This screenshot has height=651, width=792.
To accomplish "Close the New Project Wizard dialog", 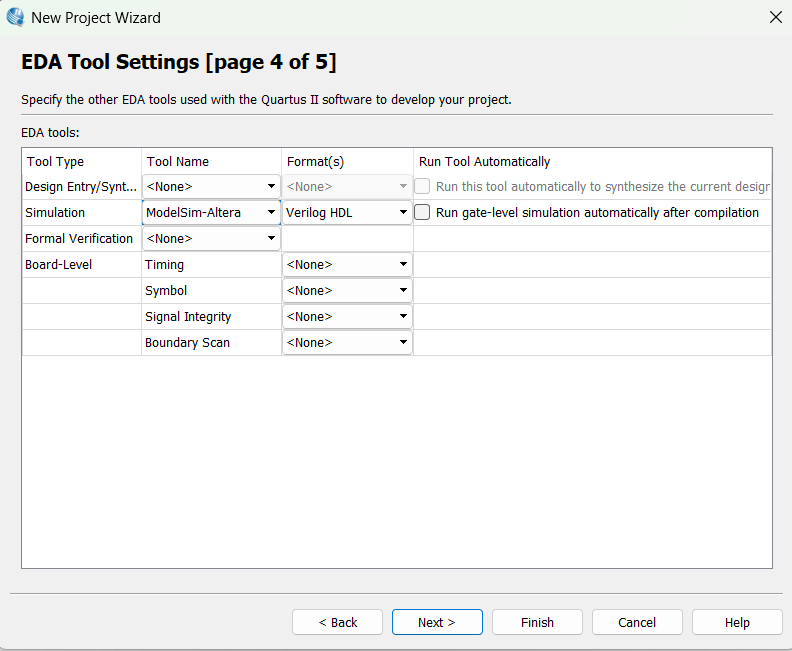I will pos(775,17).
